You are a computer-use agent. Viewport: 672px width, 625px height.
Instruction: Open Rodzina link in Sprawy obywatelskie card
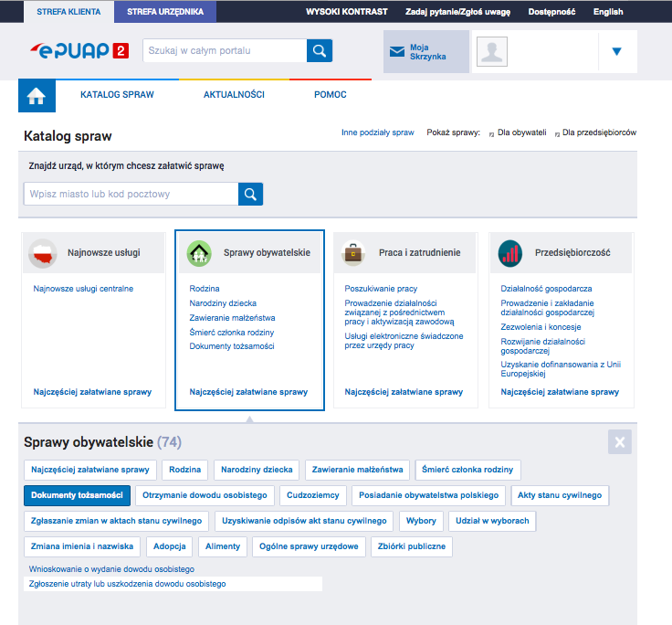tap(205, 289)
